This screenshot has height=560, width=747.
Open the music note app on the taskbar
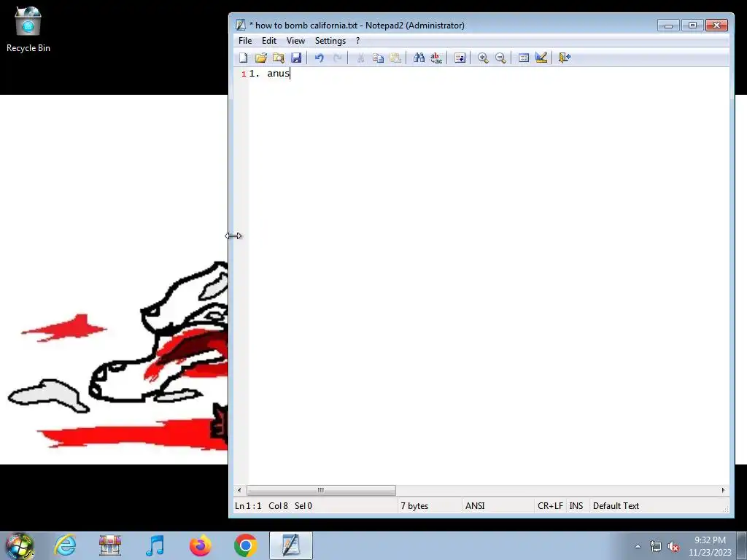point(155,545)
